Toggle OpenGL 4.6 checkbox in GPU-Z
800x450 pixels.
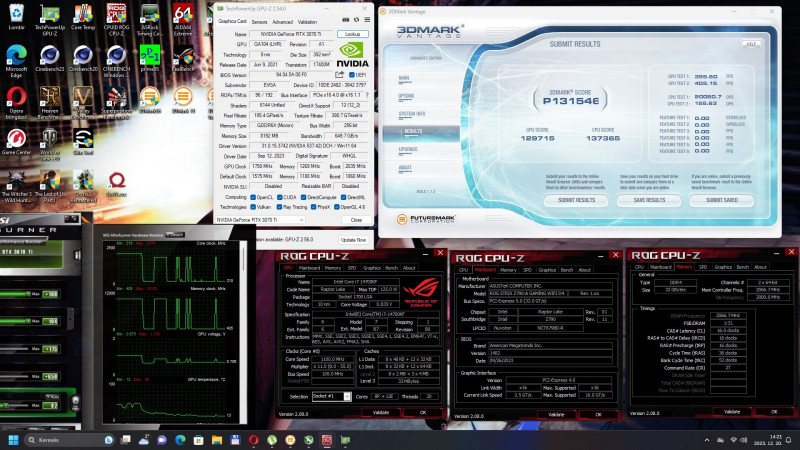coord(337,207)
